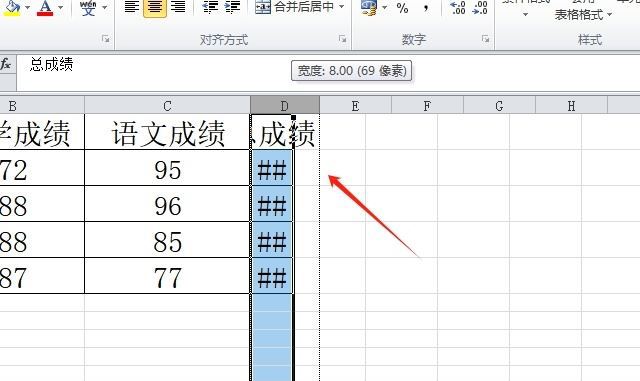Open 对齐方式 dialog launcher
Screen dimensions: 640x381
[342, 39]
